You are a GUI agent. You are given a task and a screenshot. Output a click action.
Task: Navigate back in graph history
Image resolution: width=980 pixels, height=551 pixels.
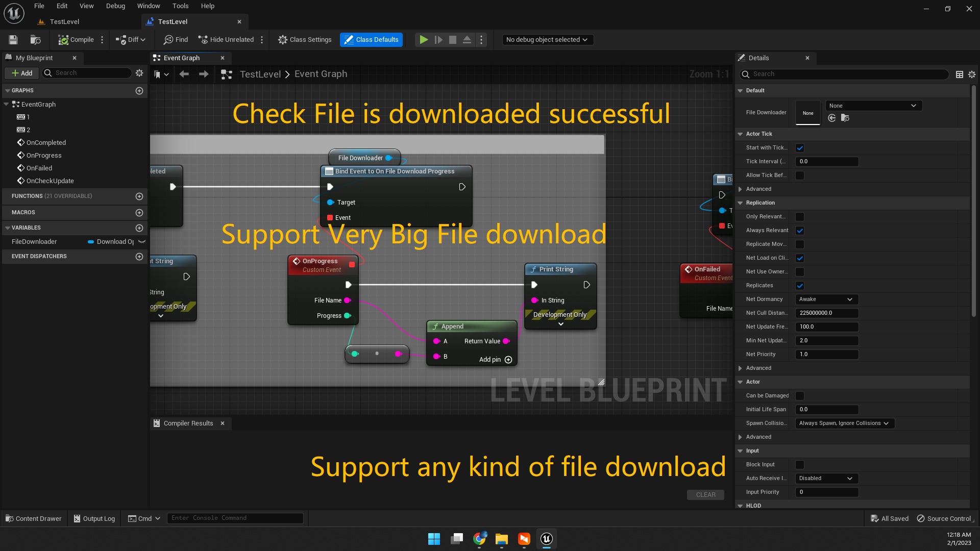point(184,74)
